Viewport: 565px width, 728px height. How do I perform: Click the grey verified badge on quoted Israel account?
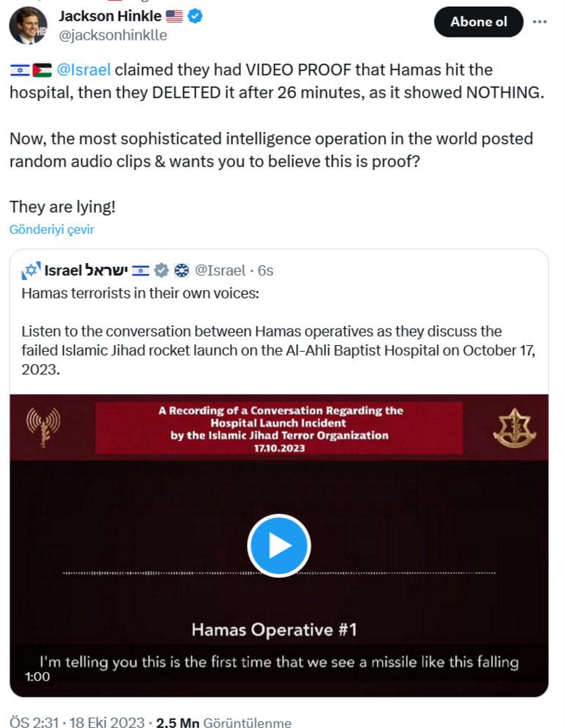click(x=162, y=271)
